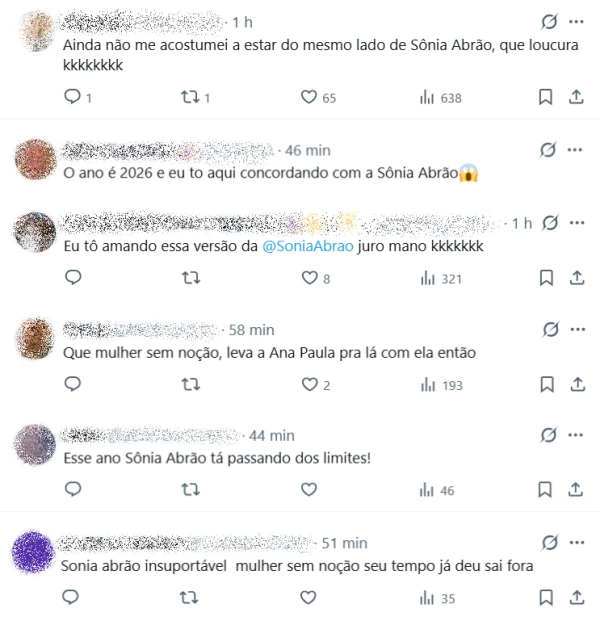
Task: Open more options on the 46 min tweet
Action: [x=575, y=150]
